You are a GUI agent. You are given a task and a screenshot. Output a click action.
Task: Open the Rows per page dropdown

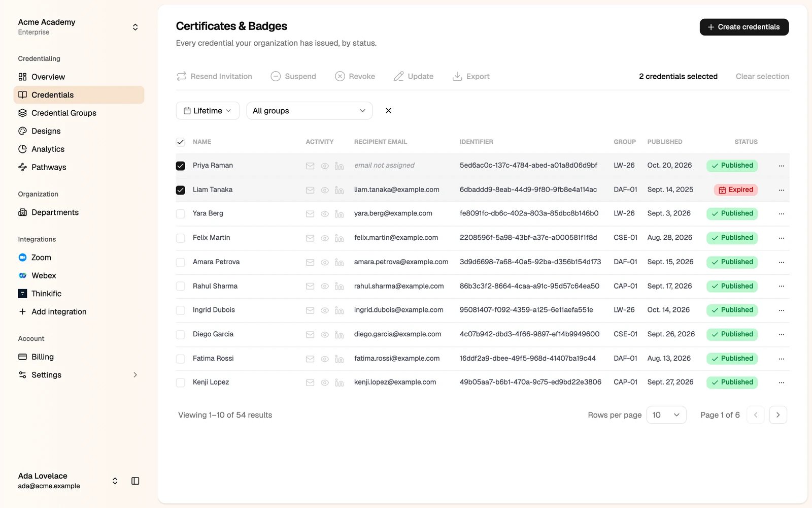click(666, 415)
